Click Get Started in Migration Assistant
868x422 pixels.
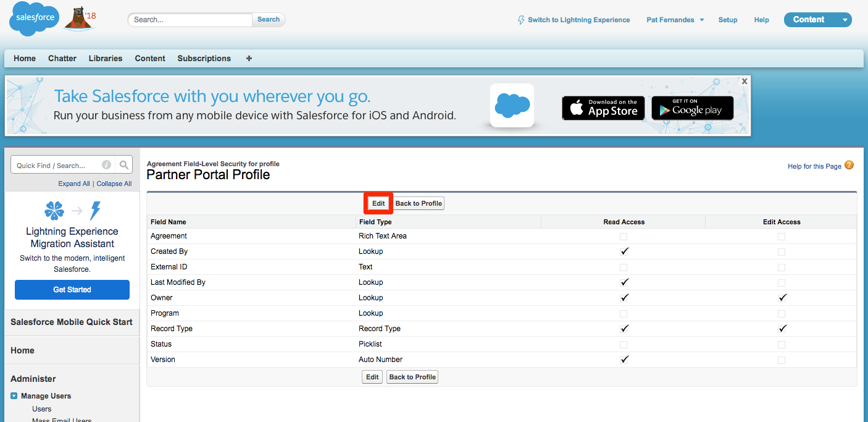(x=72, y=290)
